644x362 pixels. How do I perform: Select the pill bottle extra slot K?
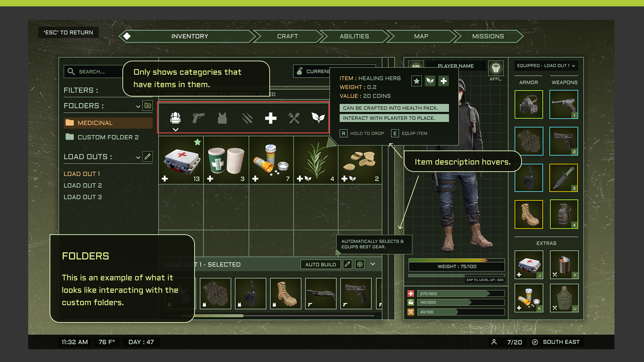pyautogui.click(x=529, y=298)
